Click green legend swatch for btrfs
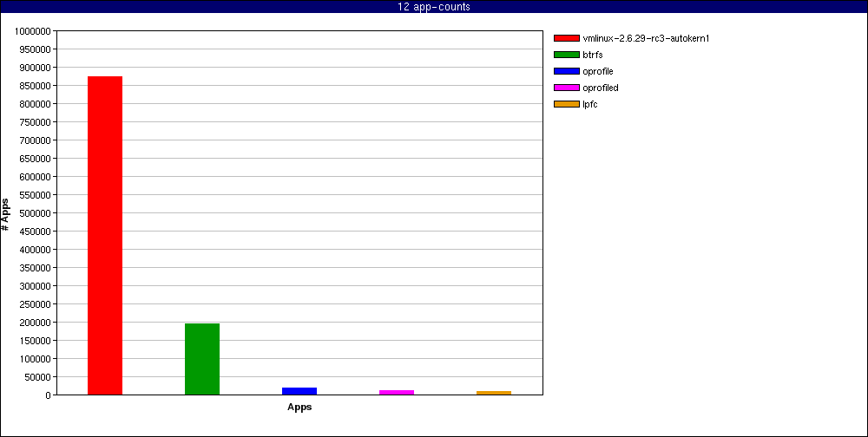Screen dimensions: 868x437 point(567,55)
